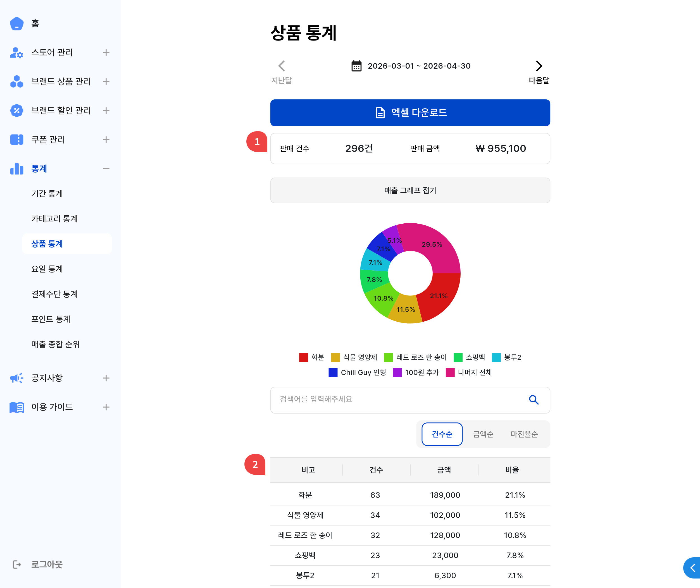
Task: Open the calendar date picker icon
Action: tap(356, 66)
